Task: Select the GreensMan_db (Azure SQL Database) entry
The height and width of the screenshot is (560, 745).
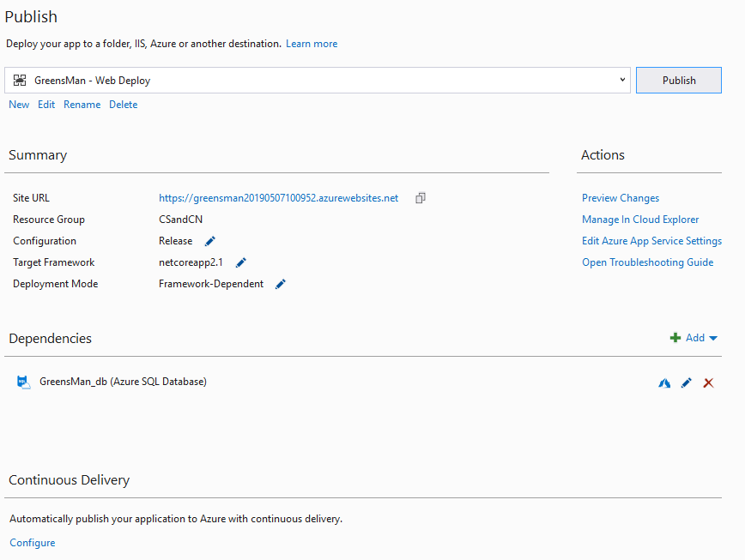Action: click(123, 382)
